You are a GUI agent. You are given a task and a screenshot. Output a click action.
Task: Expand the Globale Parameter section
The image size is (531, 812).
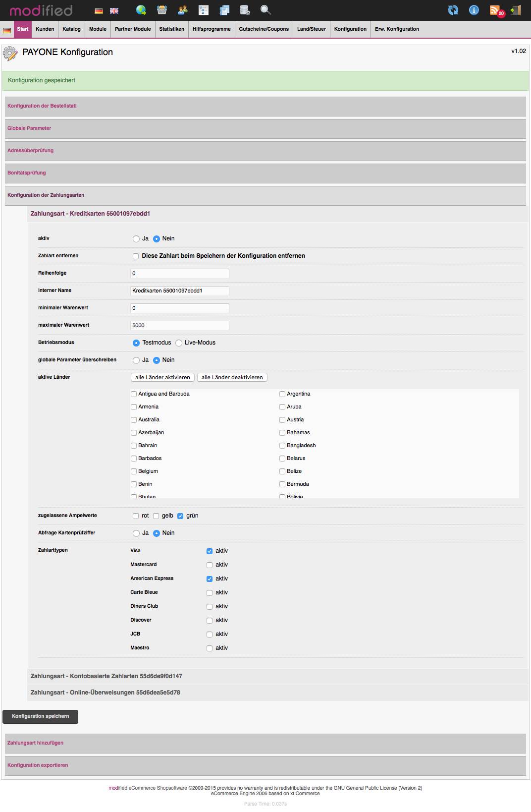tap(29, 128)
